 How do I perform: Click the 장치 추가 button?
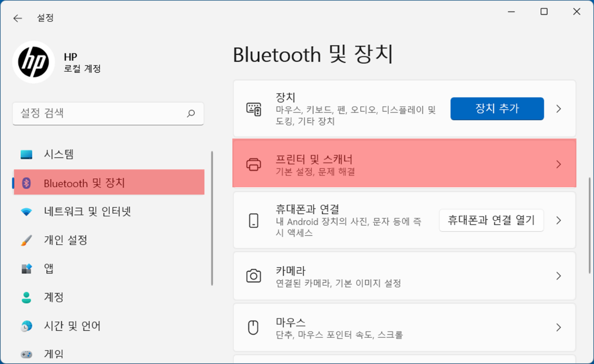click(497, 109)
